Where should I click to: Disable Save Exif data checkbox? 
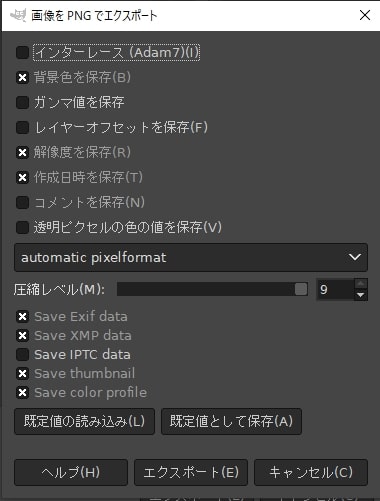[x=22, y=316]
